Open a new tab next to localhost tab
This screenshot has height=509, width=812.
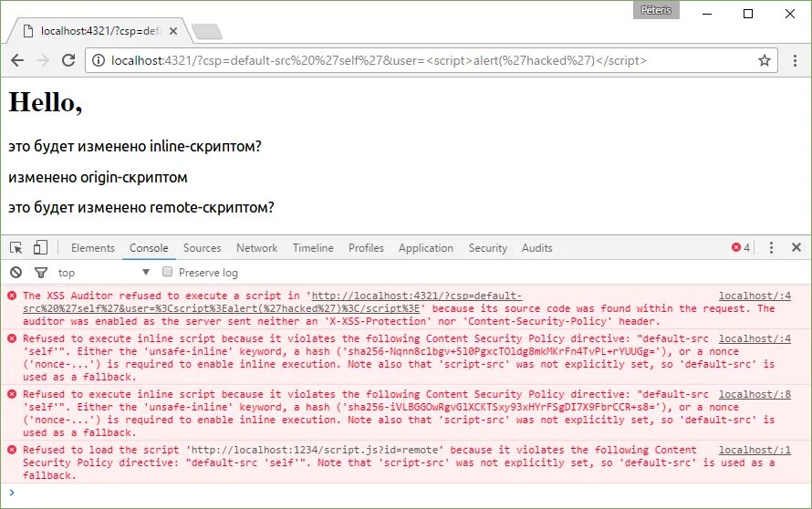(x=207, y=32)
